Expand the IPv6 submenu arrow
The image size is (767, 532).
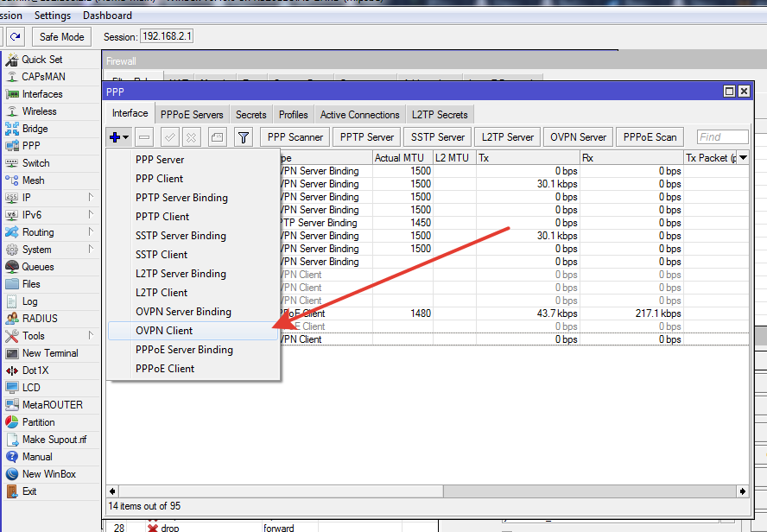point(91,214)
